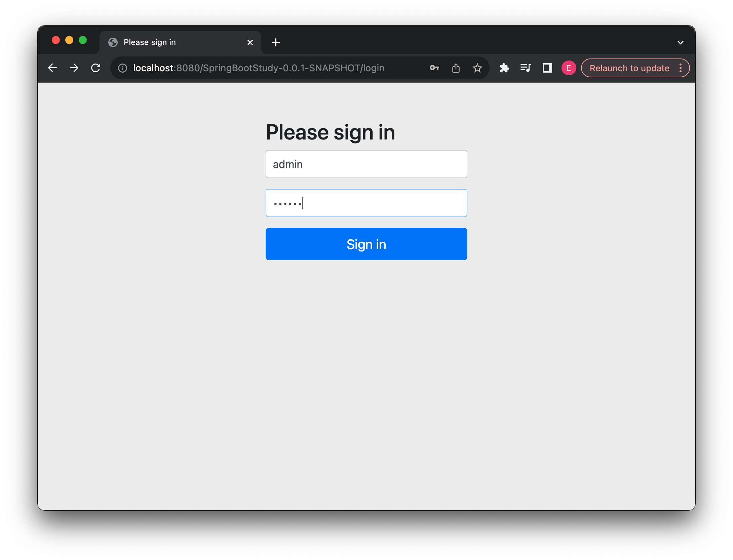Image resolution: width=733 pixels, height=560 pixels.
Task: Click the lock/security icon in address bar
Action: coord(122,68)
